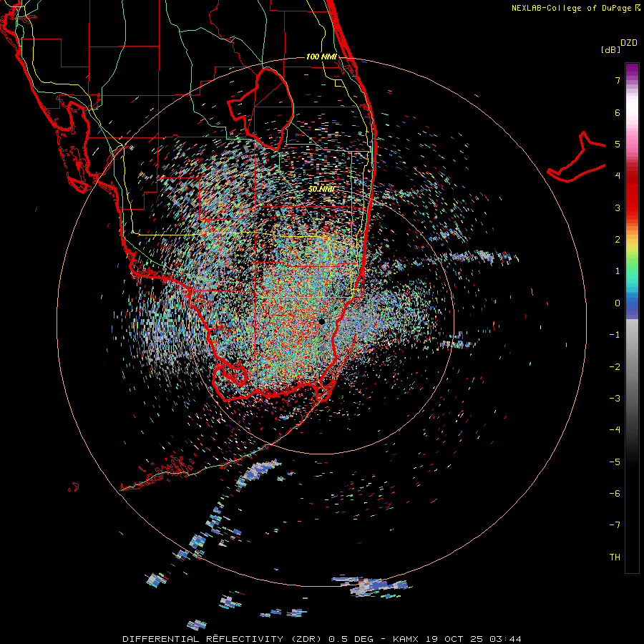Click the -3 value on the color scale
Viewport: 644px width, 644px height.
click(x=615, y=399)
